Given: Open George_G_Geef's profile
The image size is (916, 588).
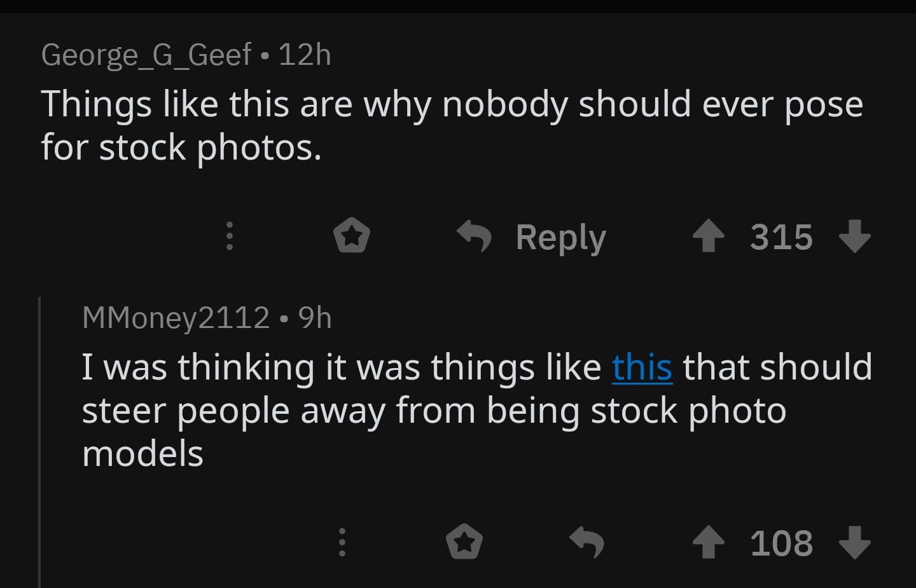Looking at the screenshot, I should [144, 54].
